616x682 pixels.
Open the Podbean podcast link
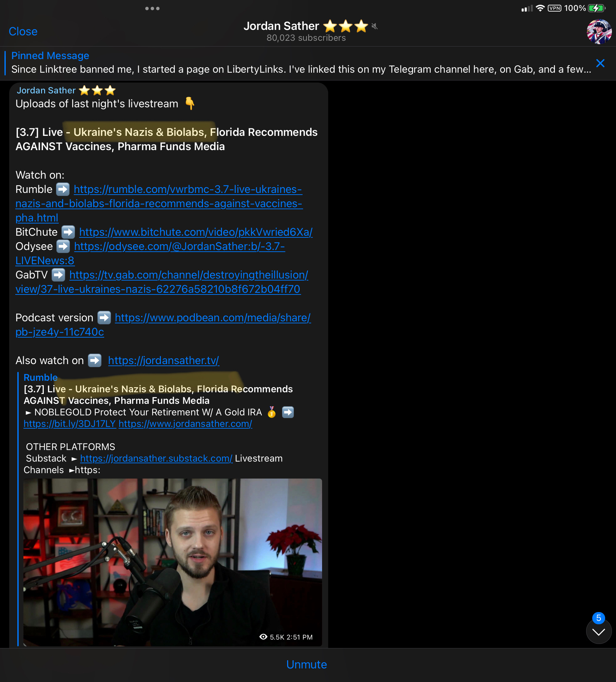(x=163, y=325)
